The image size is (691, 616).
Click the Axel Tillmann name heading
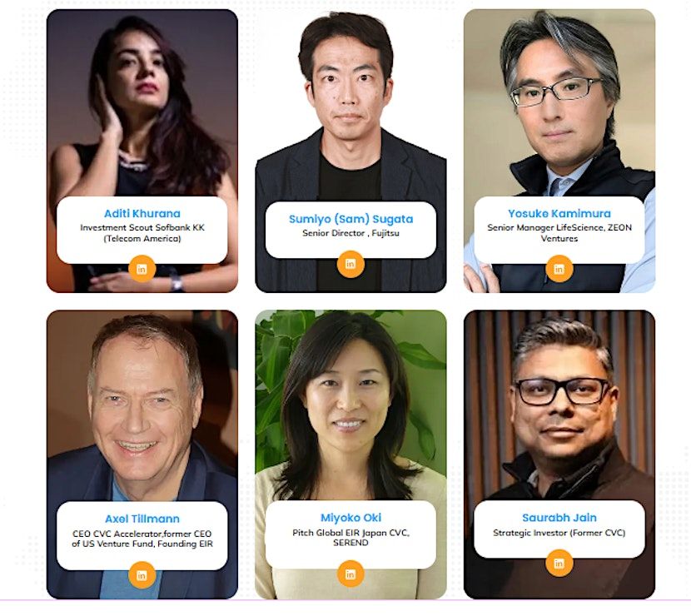[142, 519]
